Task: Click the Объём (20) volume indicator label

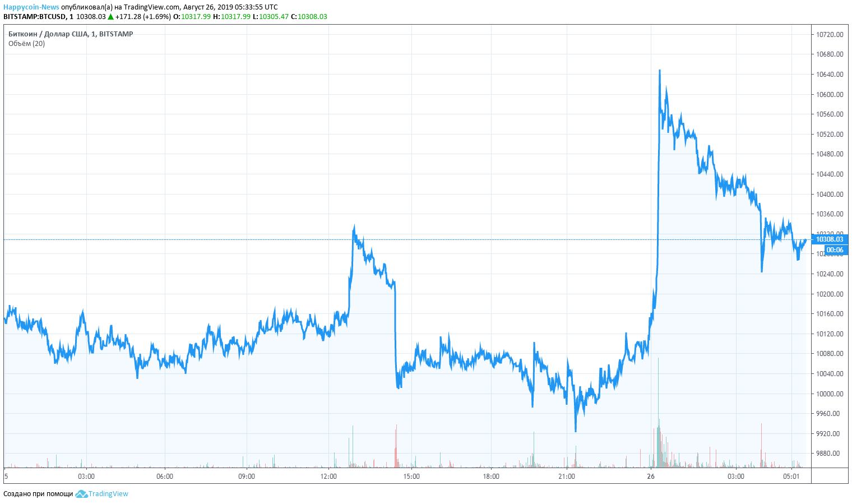Action: [x=26, y=44]
